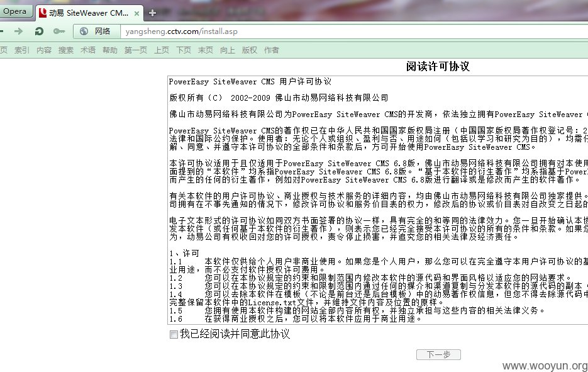Viewport: 588px width, 372px height.
Task: Open 版权 in navigation bar
Action: pos(250,50)
